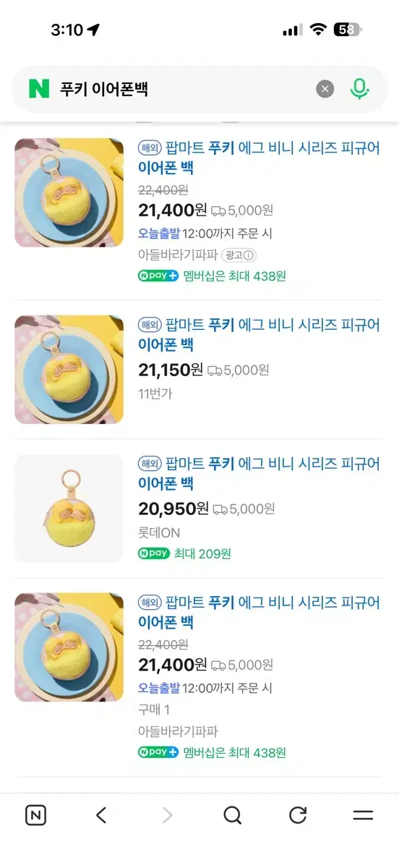The height and width of the screenshot is (868, 399).
Task: Select the 11번가 seller name
Action: click(x=155, y=394)
